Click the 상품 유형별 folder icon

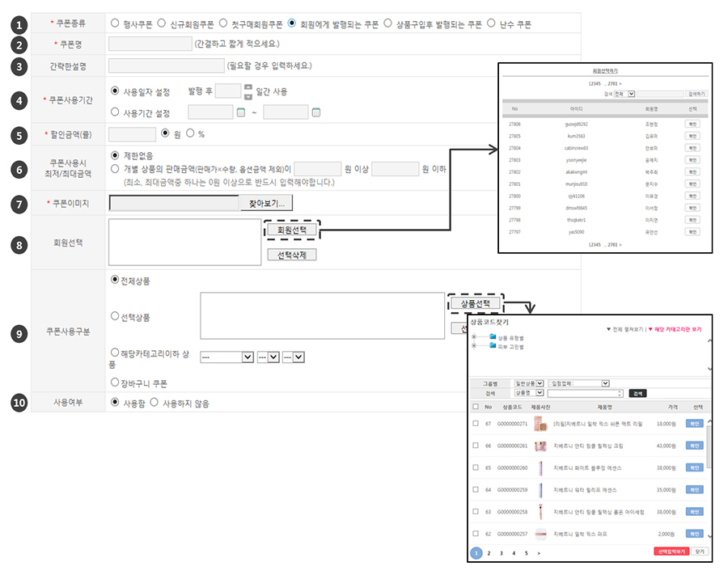pos(493,337)
